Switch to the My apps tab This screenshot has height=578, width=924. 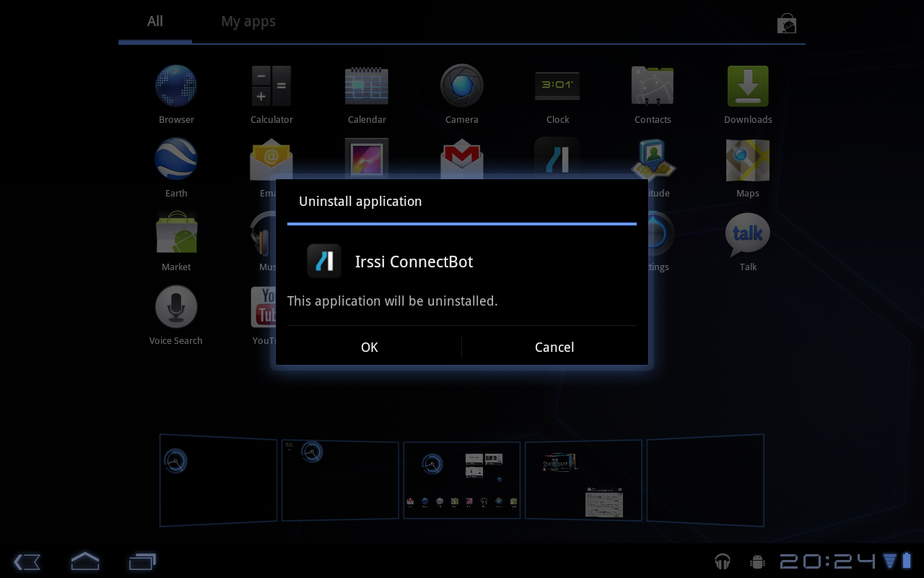[248, 21]
